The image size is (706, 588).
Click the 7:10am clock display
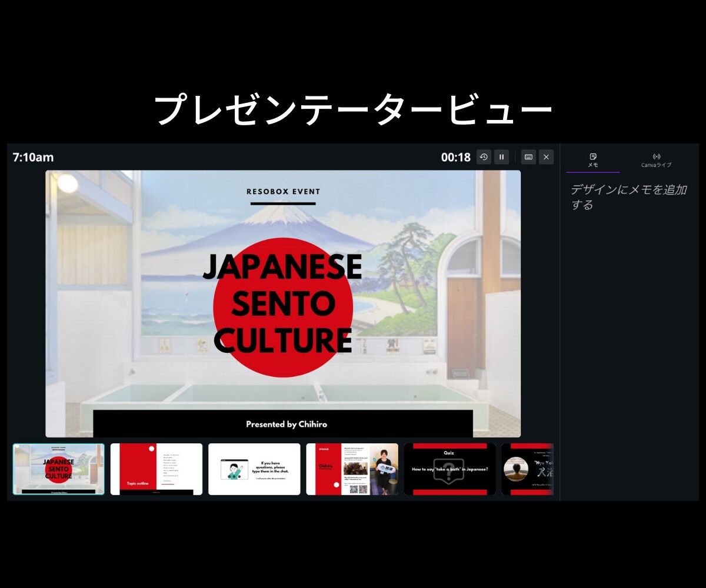click(x=33, y=157)
